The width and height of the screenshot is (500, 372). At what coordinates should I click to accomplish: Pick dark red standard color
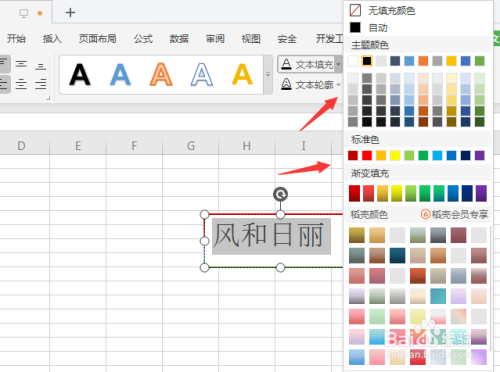(x=353, y=155)
